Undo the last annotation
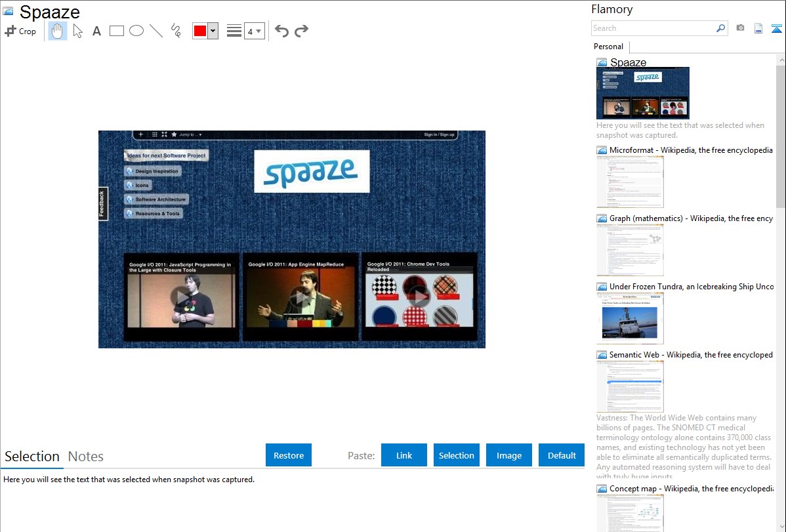The image size is (786, 532). coord(281,31)
